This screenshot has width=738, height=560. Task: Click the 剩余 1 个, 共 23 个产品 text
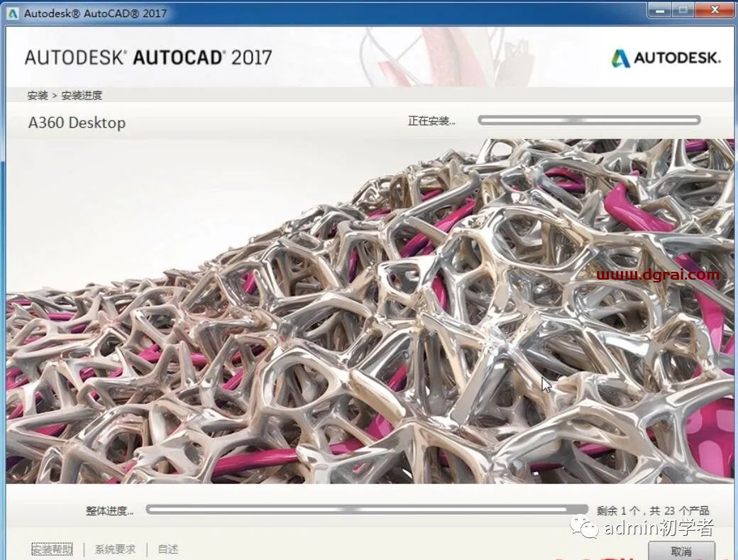pos(653,510)
